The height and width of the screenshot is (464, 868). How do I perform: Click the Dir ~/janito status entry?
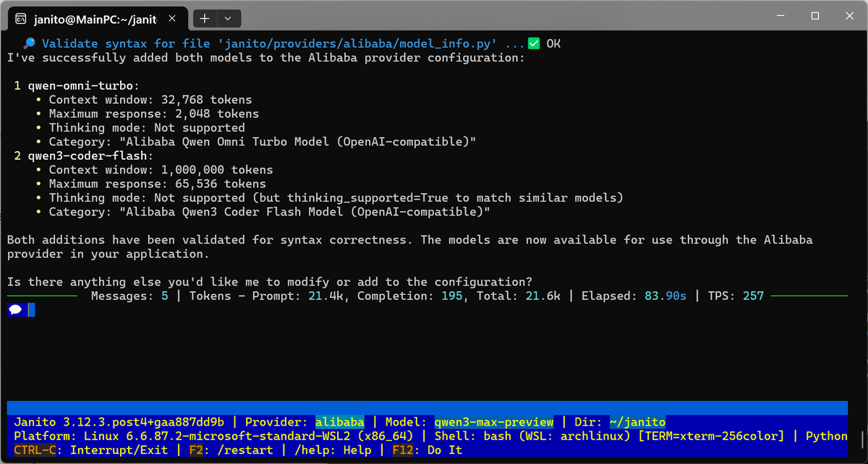pyautogui.click(x=620, y=422)
